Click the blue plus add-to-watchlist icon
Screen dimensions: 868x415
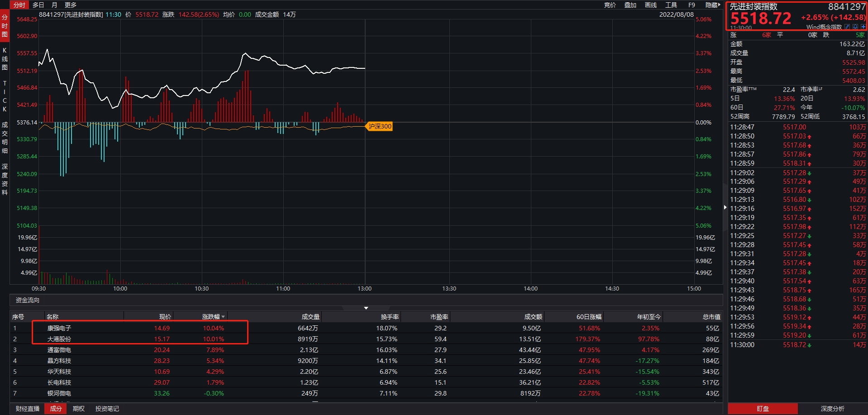tap(863, 27)
